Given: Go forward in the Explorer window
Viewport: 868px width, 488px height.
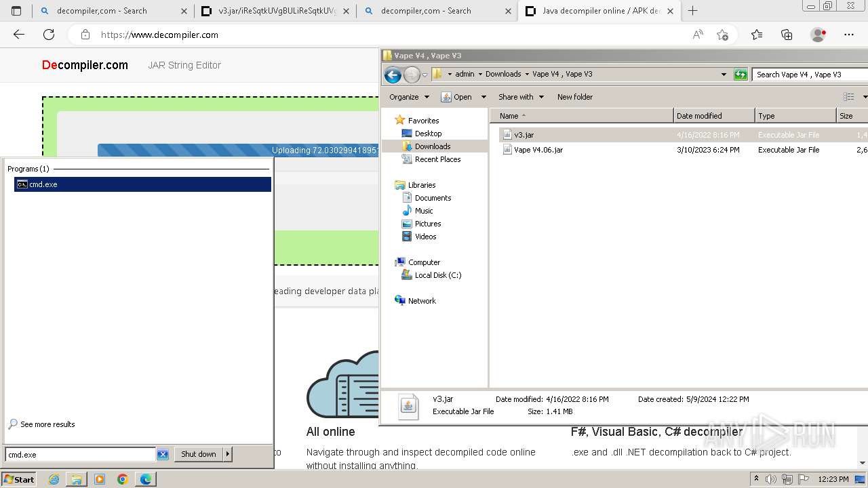Looking at the screenshot, I should point(412,75).
